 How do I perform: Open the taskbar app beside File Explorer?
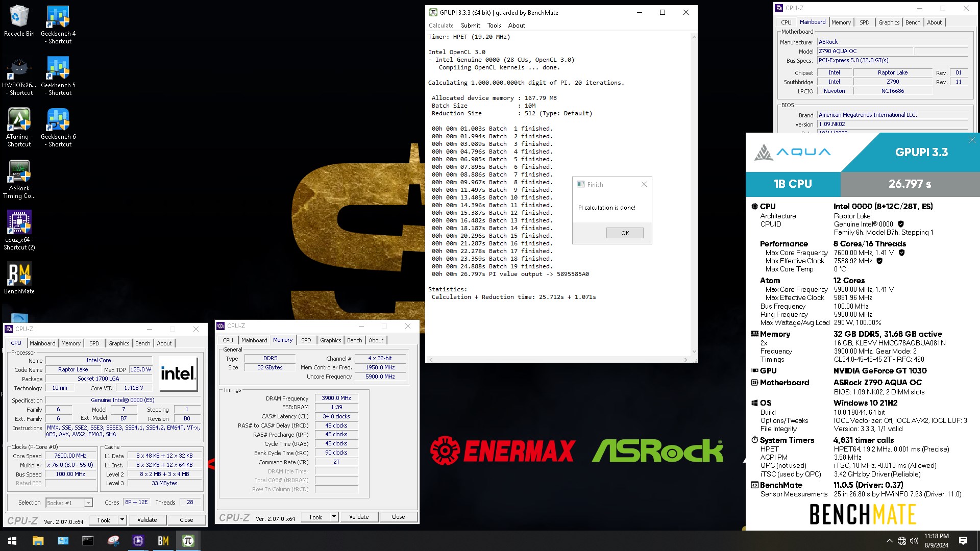63,541
